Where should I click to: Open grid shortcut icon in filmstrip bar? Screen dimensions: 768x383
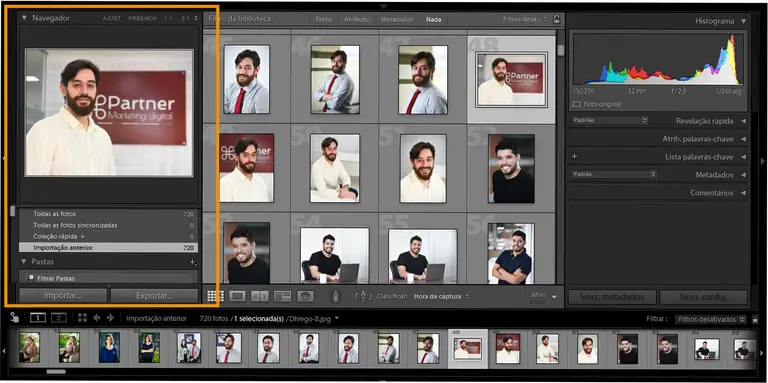pos(82,318)
